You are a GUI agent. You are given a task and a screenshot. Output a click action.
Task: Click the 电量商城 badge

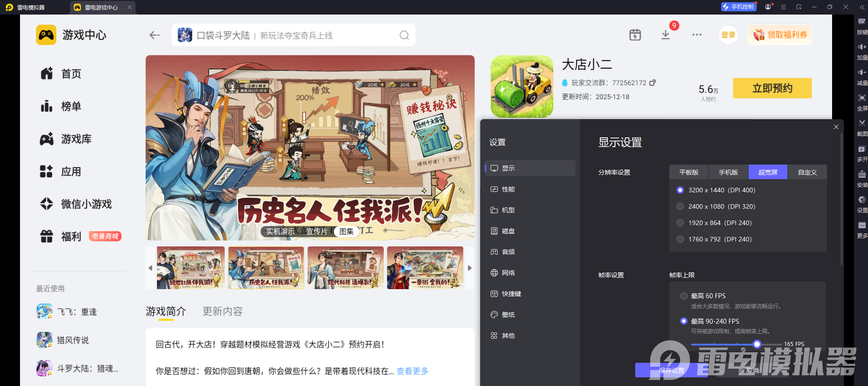coord(105,236)
